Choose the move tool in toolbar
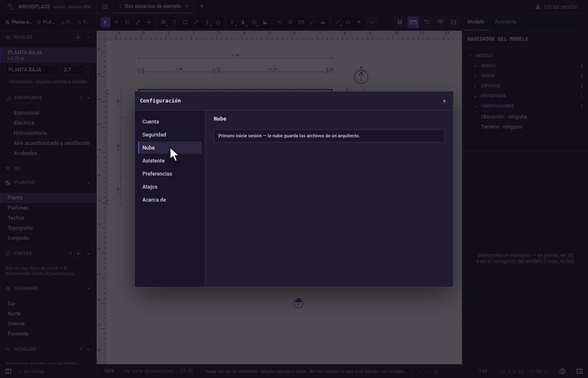This screenshot has width=588, height=378. [x=116, y=22]
